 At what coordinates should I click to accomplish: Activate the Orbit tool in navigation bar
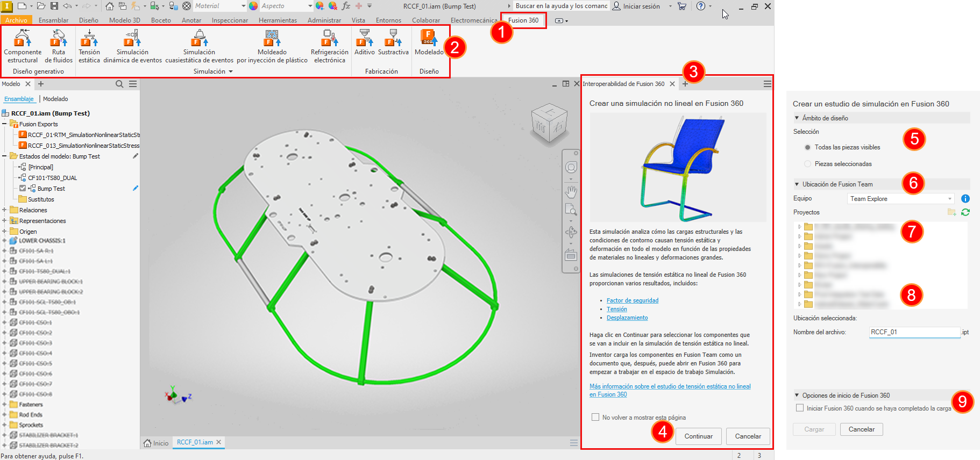click(x=571, y=232)
